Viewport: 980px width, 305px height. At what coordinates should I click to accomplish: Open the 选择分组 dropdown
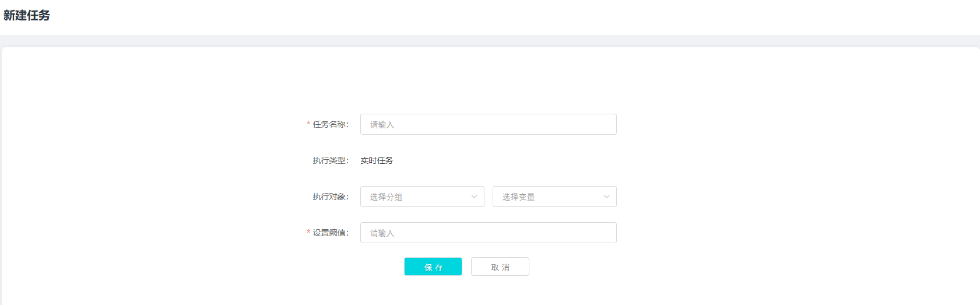[x=422, y=197]
